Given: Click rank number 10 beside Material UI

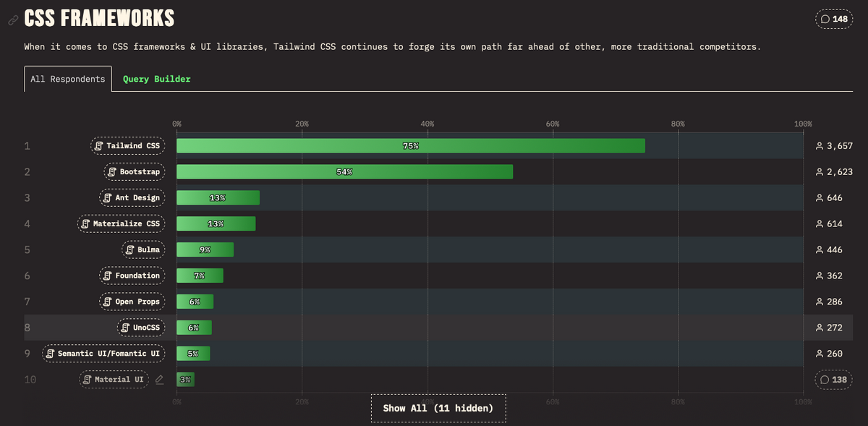Looking at the screenshot, I should 30,380.
